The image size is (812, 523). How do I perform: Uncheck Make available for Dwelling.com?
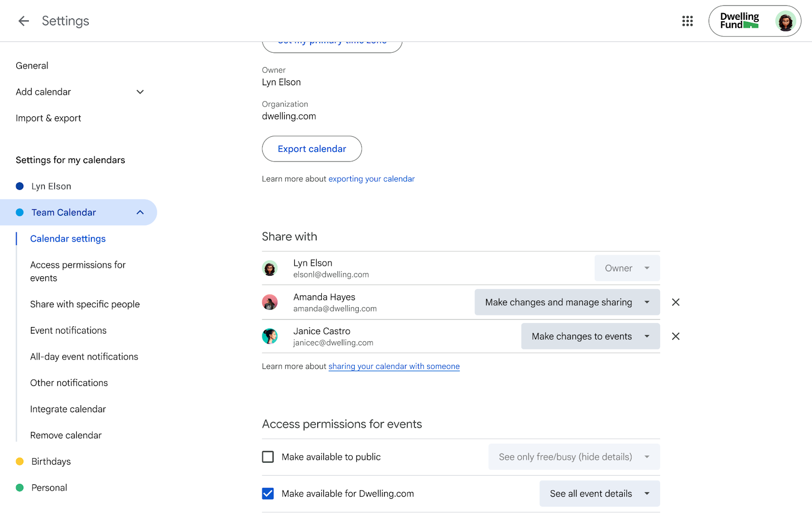(267, 493)
